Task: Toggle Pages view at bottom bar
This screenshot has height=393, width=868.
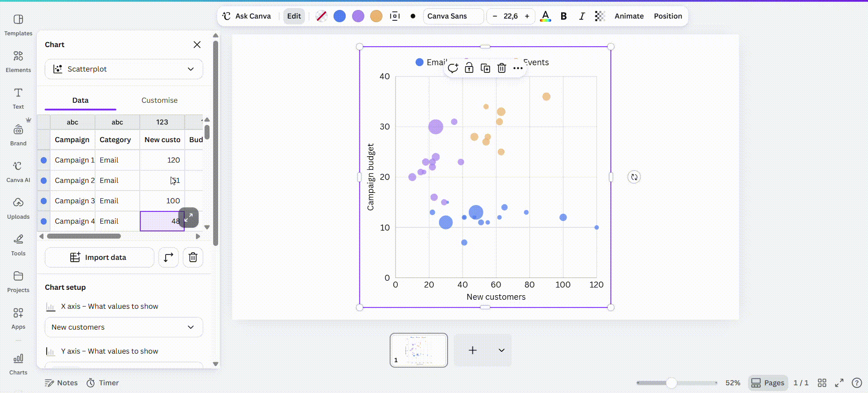Action: [768, 383]
